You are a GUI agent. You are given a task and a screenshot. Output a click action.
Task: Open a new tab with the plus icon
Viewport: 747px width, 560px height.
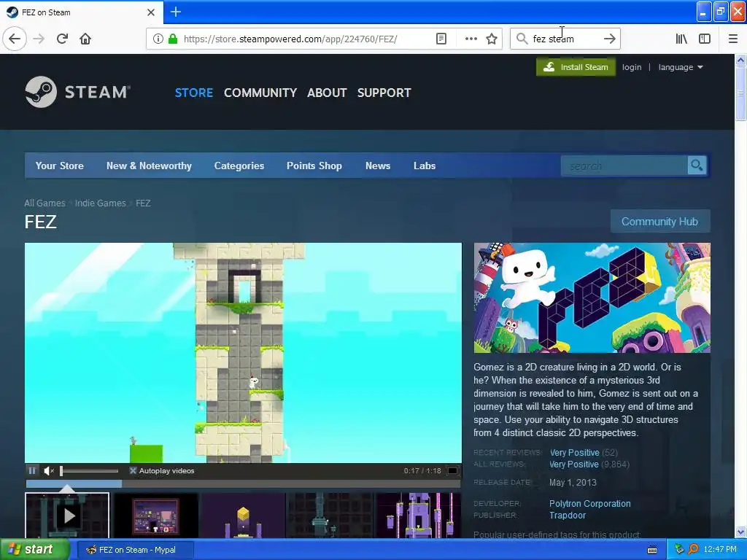176,12
